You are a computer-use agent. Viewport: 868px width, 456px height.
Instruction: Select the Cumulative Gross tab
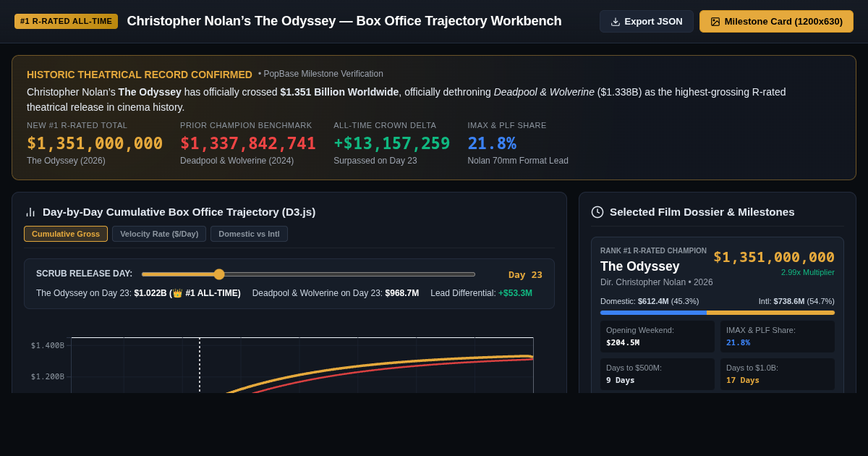coord(66,234)
